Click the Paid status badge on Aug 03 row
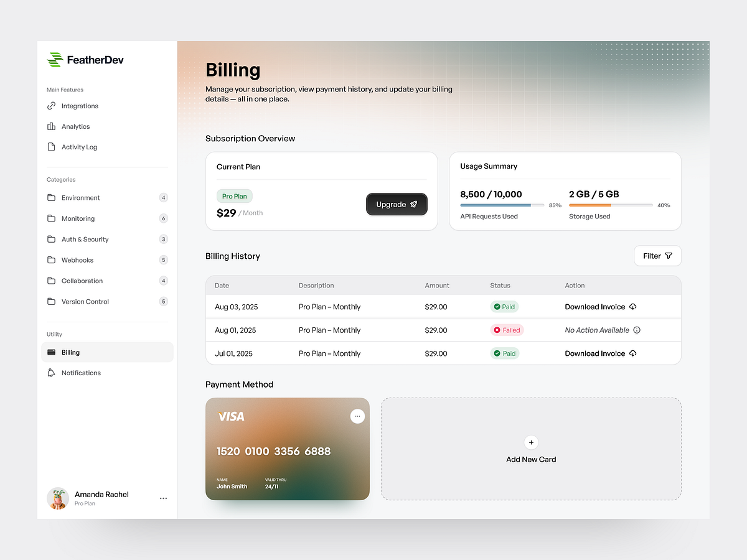 [504, 307]
